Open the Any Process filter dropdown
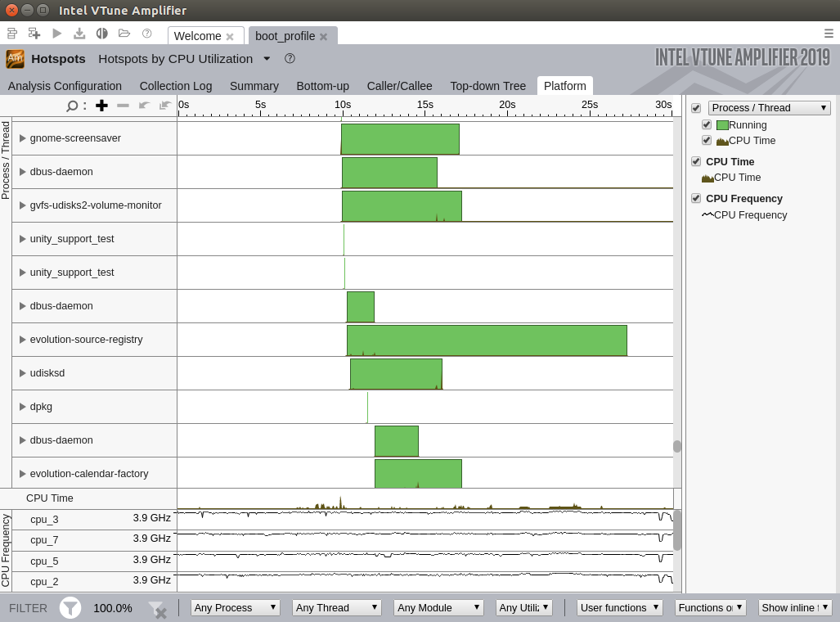Viewport: 840px width, 622px height. [235, 607]
